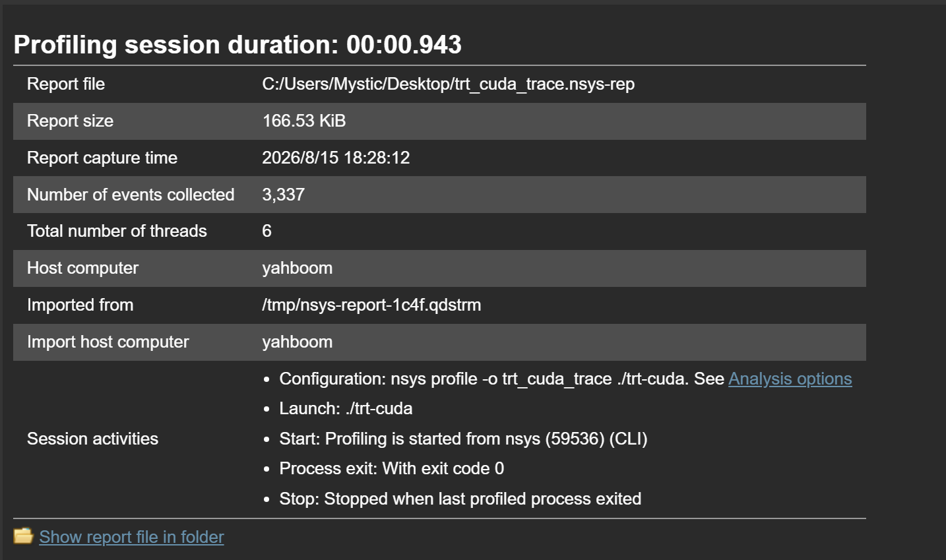The image size is (946, 560).
Task: Click the yellow folder icon
Action: point(23,536)
